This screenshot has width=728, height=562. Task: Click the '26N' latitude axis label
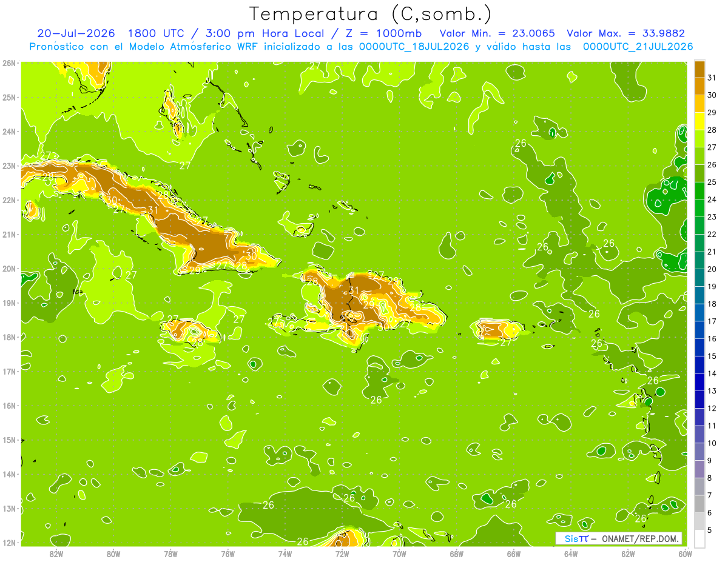click(8, 62)
